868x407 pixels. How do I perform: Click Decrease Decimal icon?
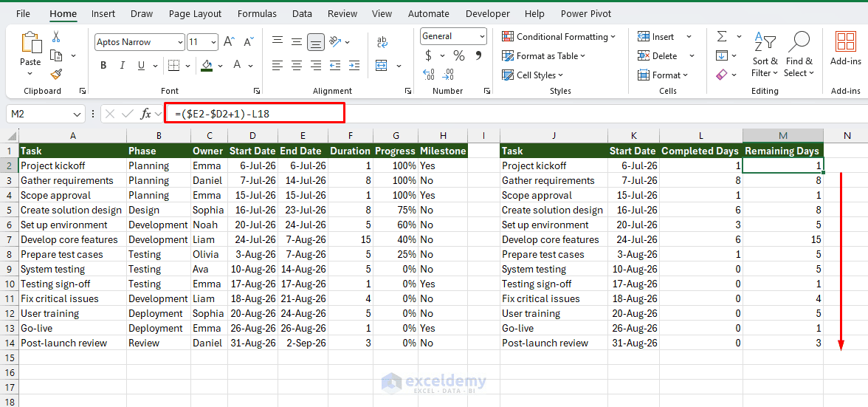point(449,74)
